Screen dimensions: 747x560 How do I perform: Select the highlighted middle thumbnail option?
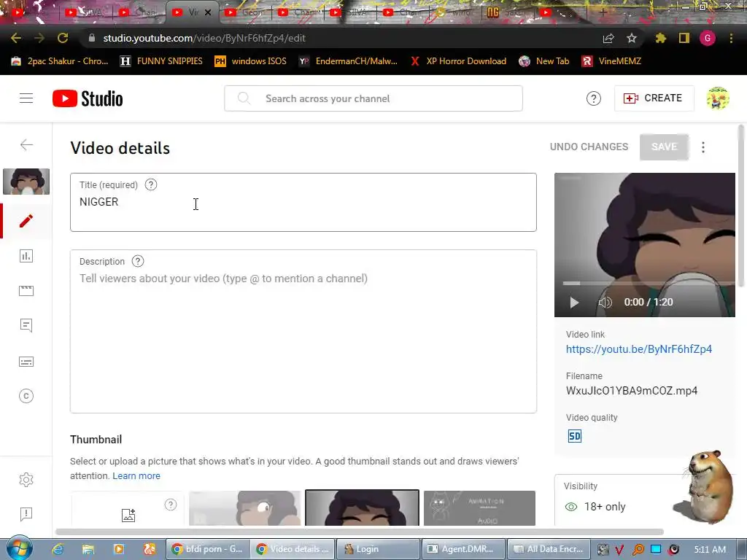click(362, 508)
